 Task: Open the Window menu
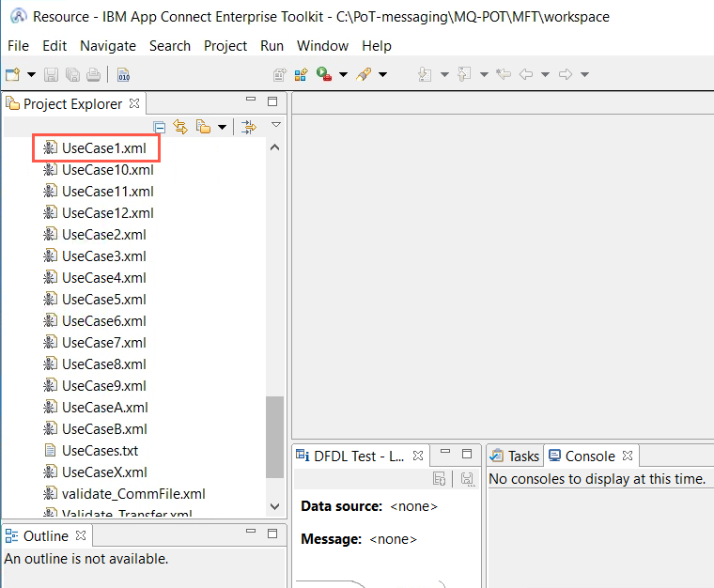[x=322, y=46]
